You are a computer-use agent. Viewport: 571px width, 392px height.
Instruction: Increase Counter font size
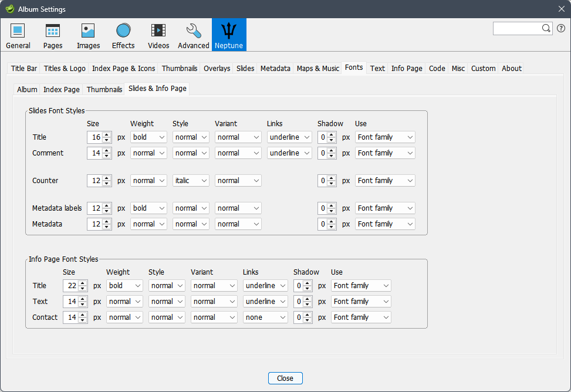click(107, 178)
